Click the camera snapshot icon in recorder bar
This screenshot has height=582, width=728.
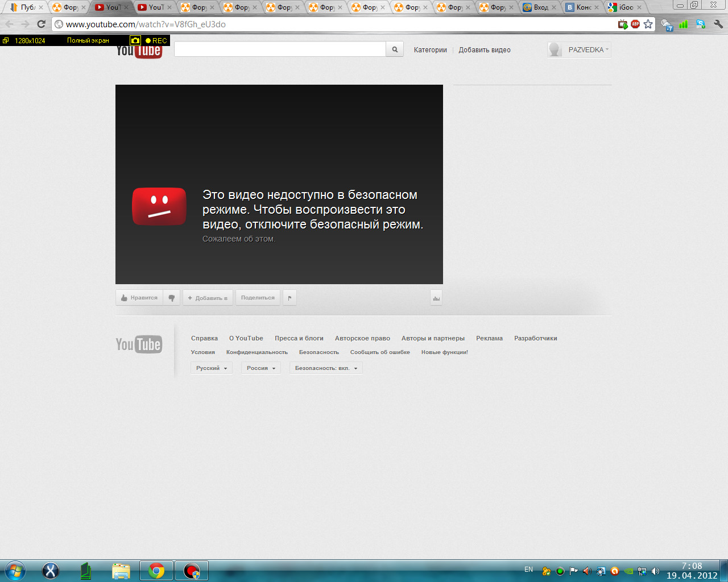pyautogui.click(x=135, y=40)
